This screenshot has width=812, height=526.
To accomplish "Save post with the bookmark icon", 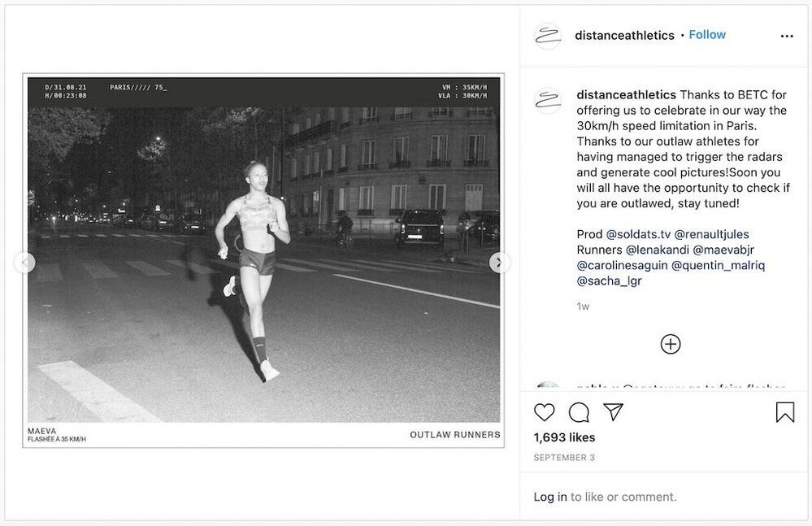I will tap(784, 412).
